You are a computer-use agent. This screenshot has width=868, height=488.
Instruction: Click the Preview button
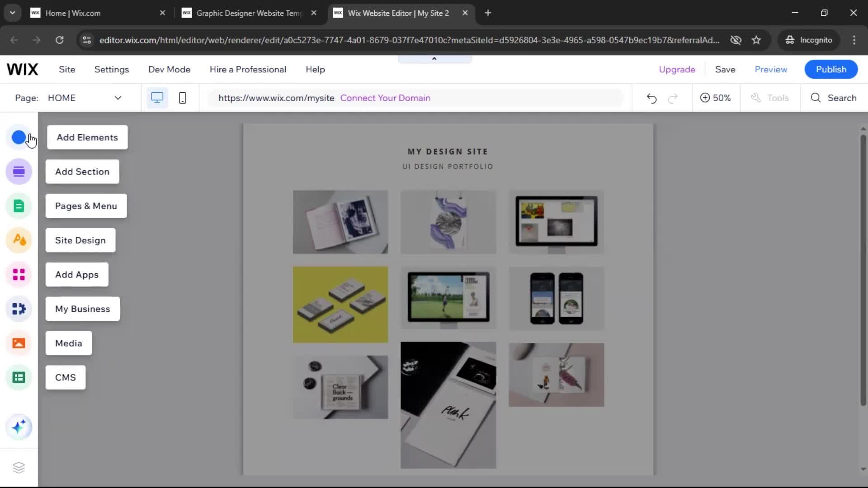point(771,69)
